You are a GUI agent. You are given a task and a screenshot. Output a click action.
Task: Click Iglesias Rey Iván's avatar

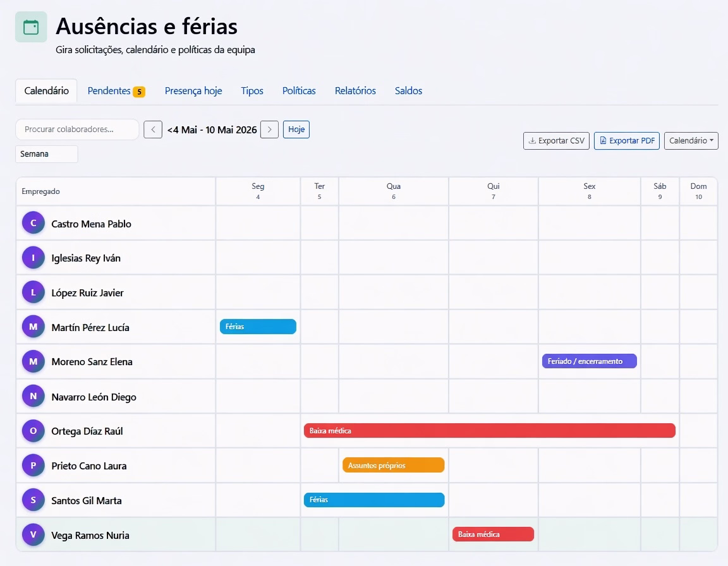tap(33, 258)
